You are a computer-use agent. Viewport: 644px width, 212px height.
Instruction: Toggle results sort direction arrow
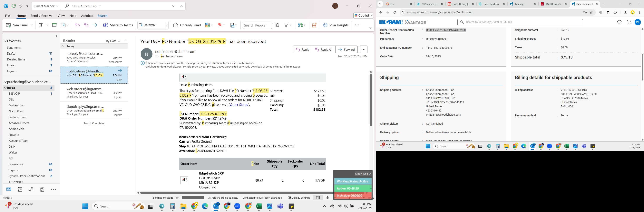tap(125, 41)
